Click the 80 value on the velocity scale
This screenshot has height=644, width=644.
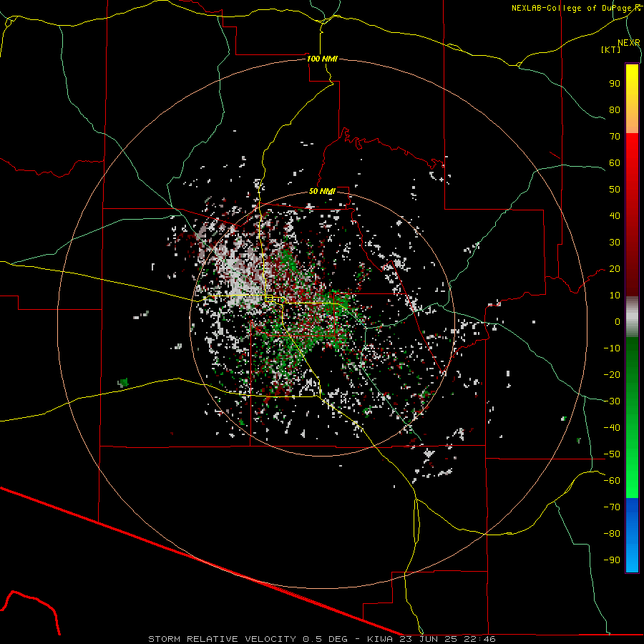pos(615,109)
